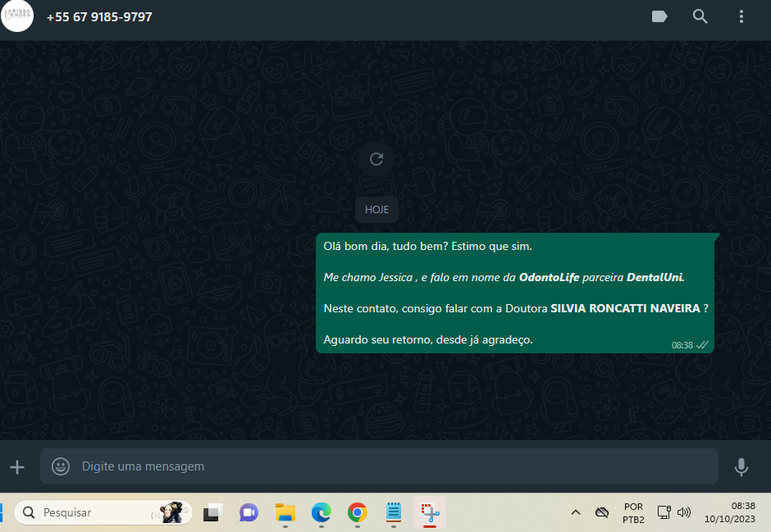The image size is (771, 532).
Task: Launch Microsoft Edge from the taskbar
Action: point(321,513)
